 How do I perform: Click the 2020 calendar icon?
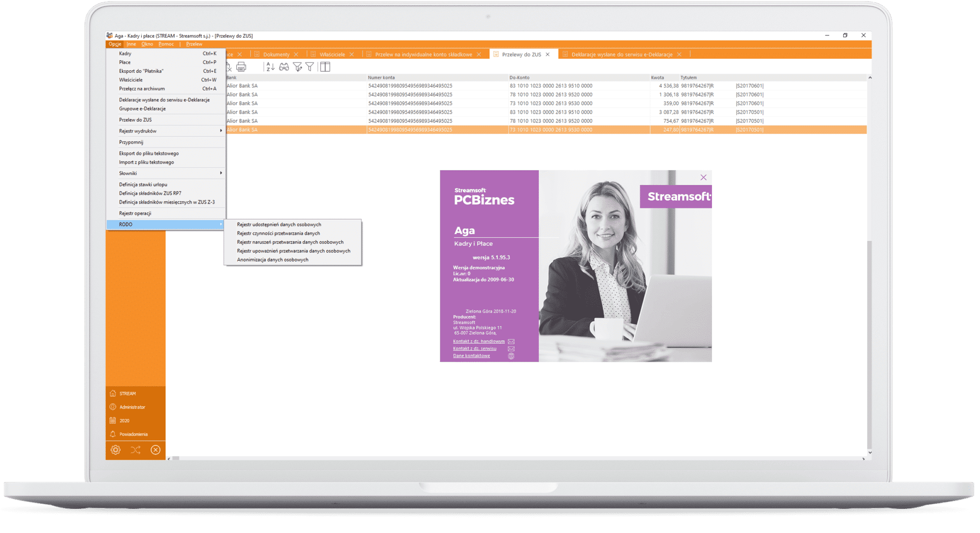(113, 421)
